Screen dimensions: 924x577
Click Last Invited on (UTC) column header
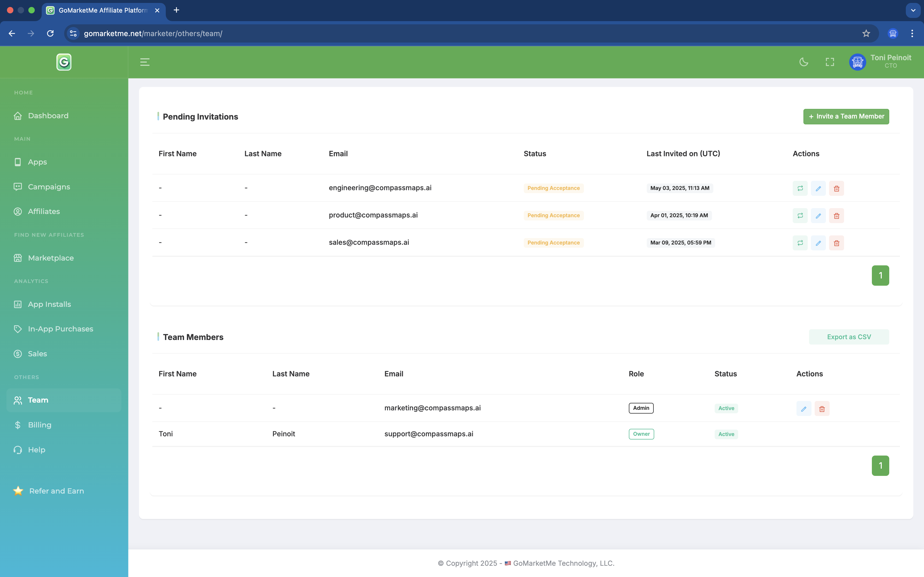pyautogui.click(x=683, y=153)
